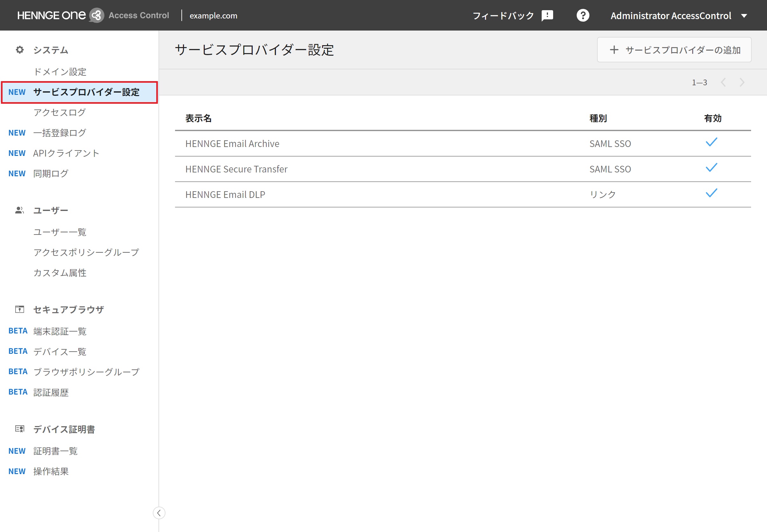Open 一括登録ログ in the sidebar
Viewport: 767px width, 532px height.
pyautogui.click(x=60, y=133)
